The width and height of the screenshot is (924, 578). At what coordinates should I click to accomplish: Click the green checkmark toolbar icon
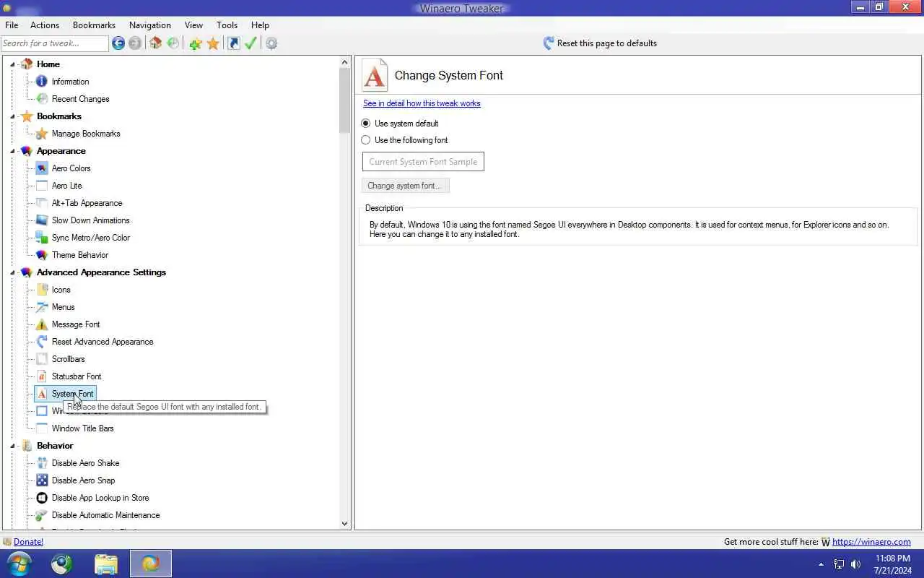pyautogui.click(x=250, y=43)
